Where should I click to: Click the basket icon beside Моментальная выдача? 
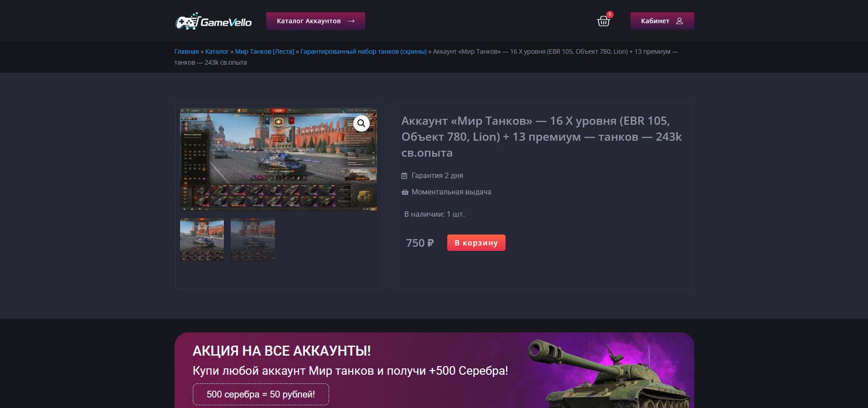[x=405, y=192]
